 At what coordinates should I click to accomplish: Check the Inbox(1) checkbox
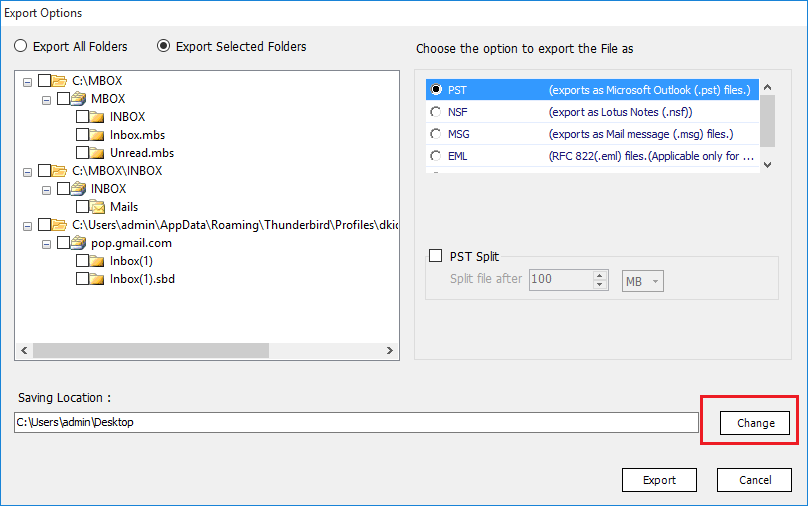click(x=82, y=261)
